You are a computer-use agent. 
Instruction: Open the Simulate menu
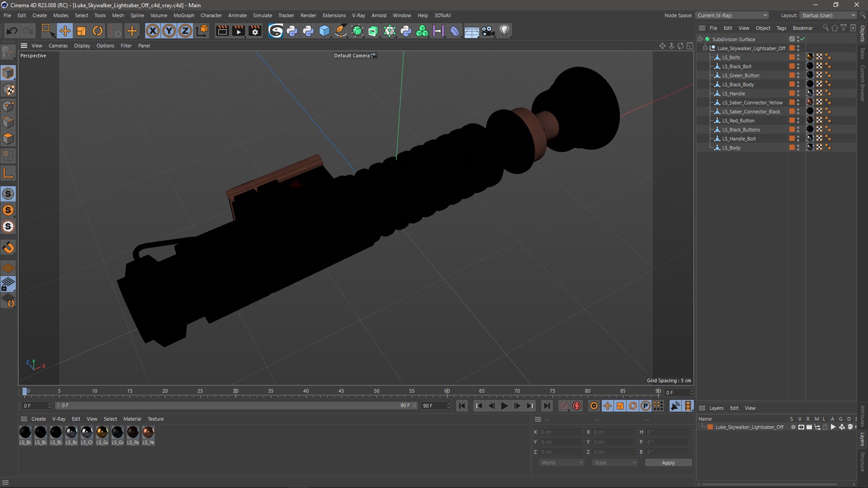[262, 15]
